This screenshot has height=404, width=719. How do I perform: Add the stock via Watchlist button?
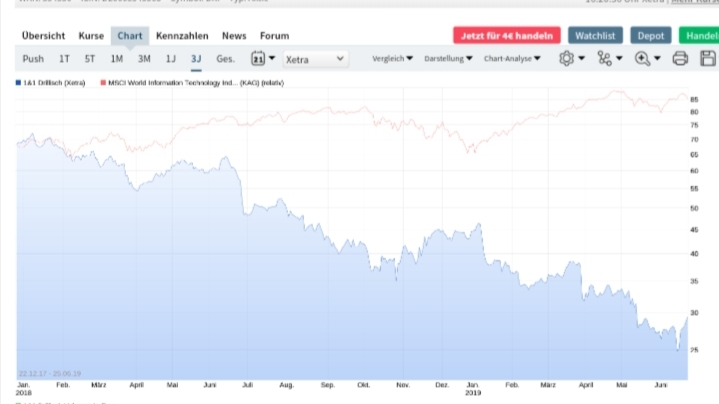tap(595, 35)
